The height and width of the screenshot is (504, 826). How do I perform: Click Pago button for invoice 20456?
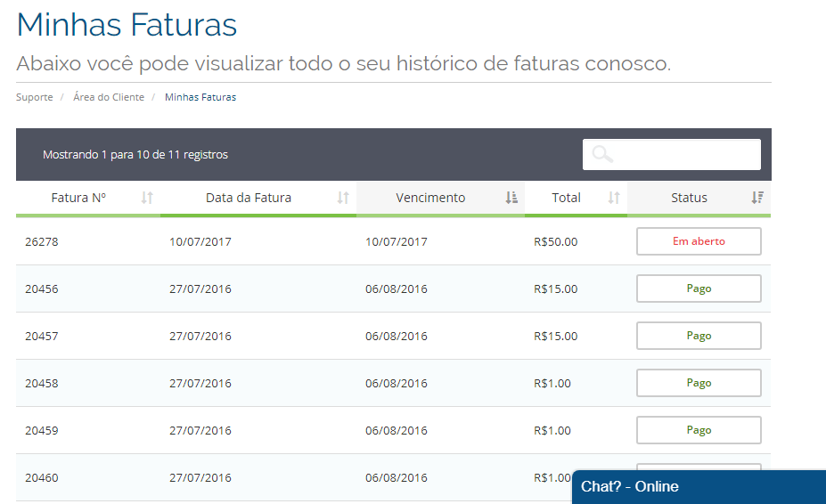tap(699, 289)
